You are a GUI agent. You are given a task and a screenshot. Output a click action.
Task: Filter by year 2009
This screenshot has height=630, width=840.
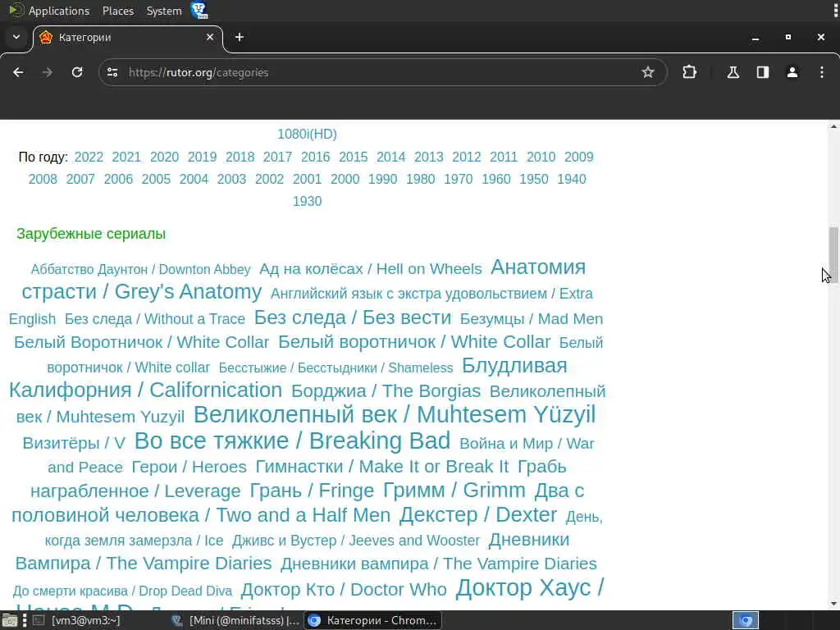(x=578, y=157)
